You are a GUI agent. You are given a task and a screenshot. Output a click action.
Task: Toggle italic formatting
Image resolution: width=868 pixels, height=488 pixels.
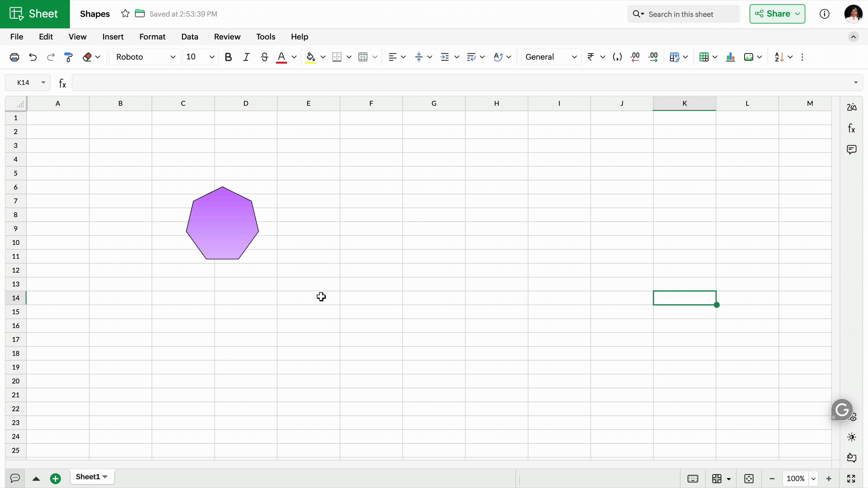click(x=246, y=57)
